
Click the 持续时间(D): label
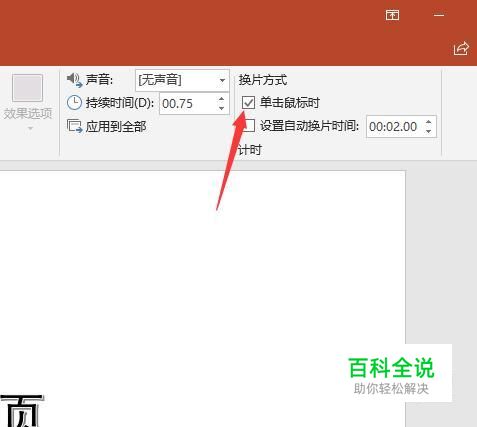[x=120, y=103]
